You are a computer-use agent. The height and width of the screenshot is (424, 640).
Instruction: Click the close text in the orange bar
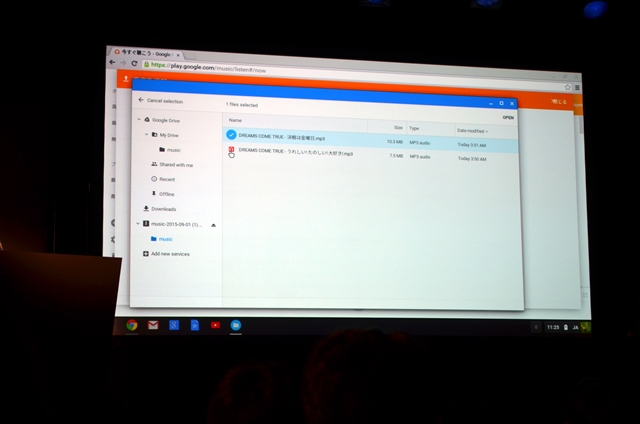tap(559, 101)
